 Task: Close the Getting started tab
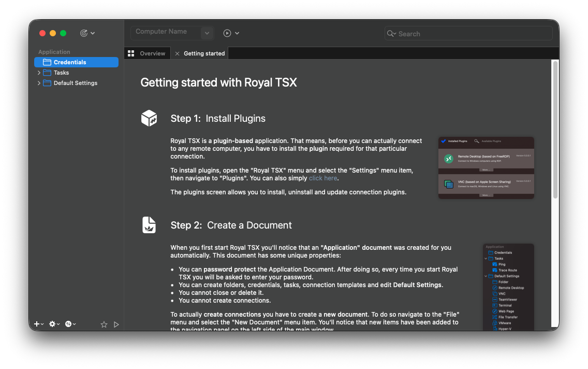(177, 54)
